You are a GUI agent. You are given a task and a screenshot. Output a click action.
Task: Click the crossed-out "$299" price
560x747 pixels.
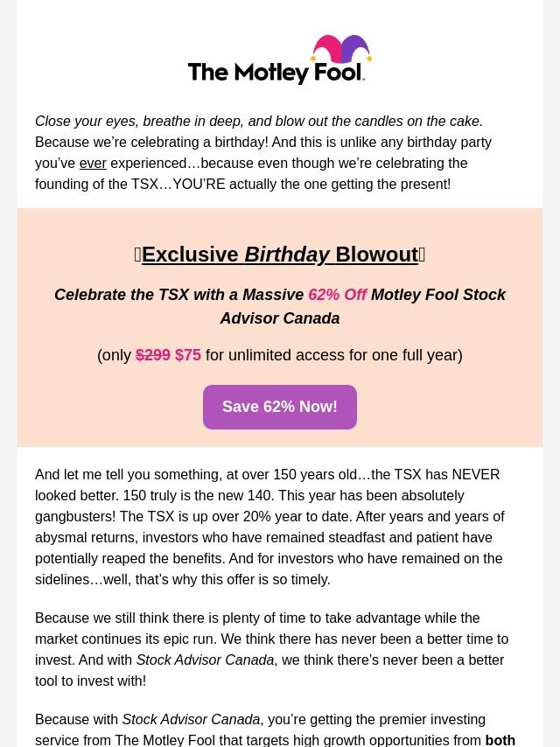[x=153, y=355]
